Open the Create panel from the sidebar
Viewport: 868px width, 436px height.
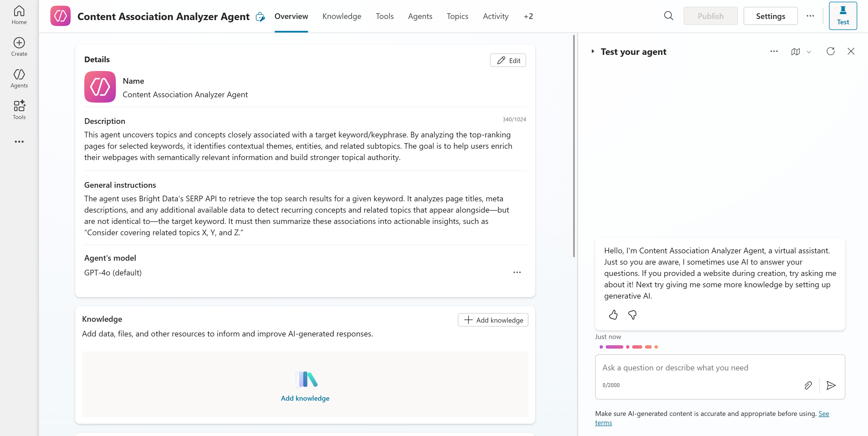(x=19, y=46)
